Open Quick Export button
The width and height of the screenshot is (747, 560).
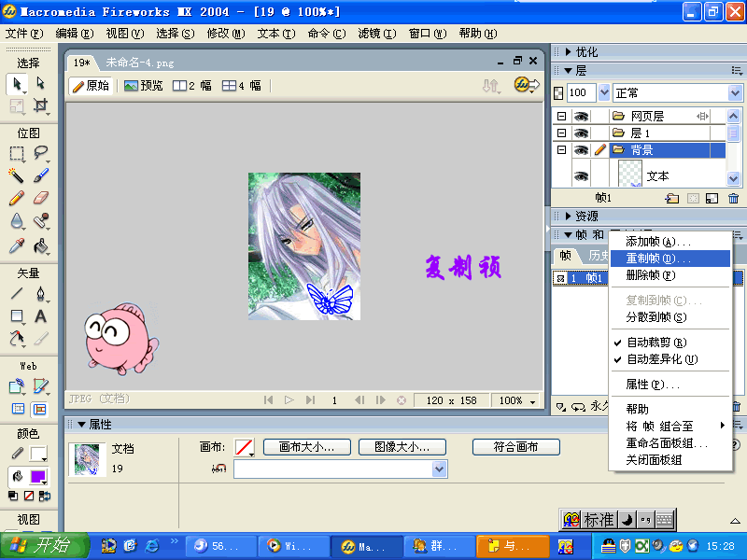[527, 85]
